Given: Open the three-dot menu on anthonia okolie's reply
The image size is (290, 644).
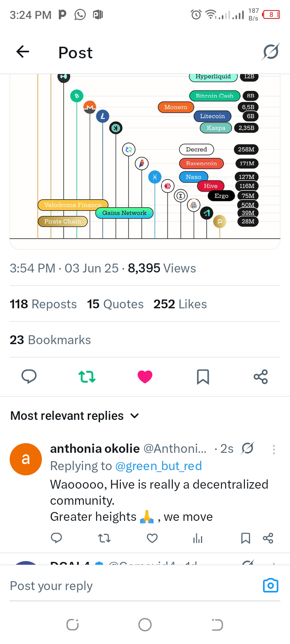Looking at the screenshot, I should pyautogui.click(x=274, y=449).
